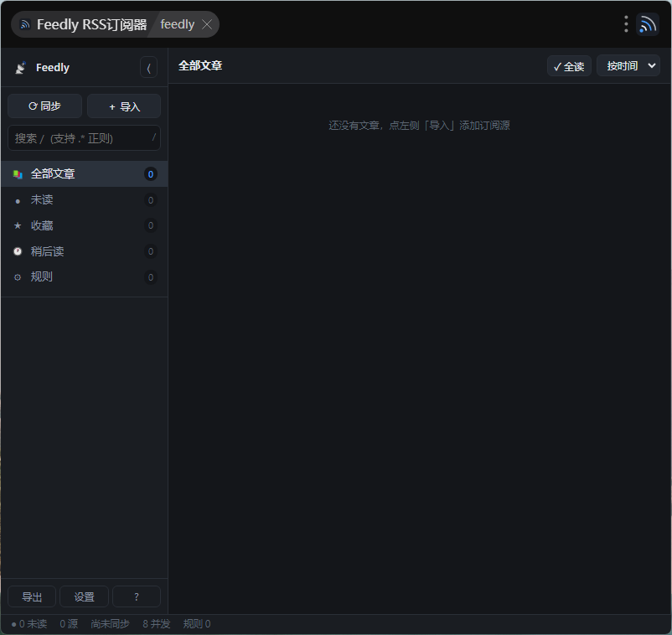Click the star icon beside 收藏
This screenshot has height=635, width=672.
tap(18, 225)
